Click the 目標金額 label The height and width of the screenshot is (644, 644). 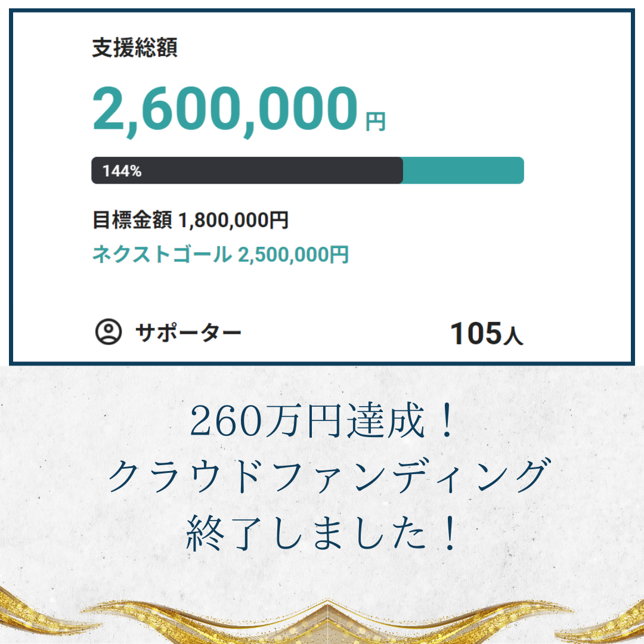tap(132, 220)
